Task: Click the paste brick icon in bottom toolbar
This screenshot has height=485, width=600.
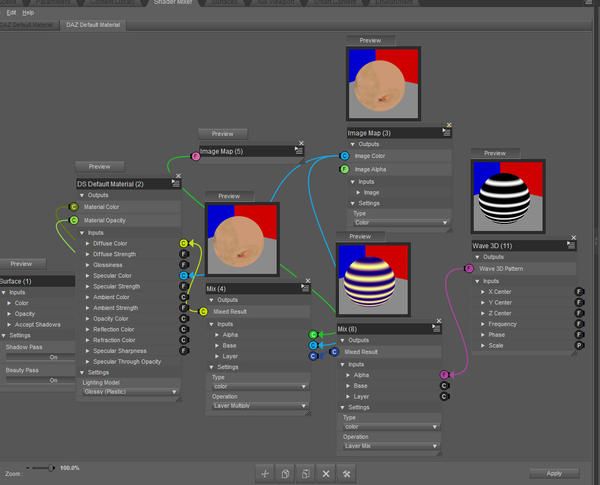Action: pyautogui.click(x=305, y=474)
